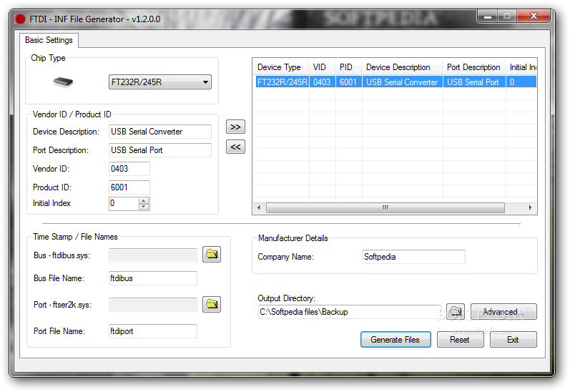
Task: Click the Device Description input field
Action: tap(160, 132)
